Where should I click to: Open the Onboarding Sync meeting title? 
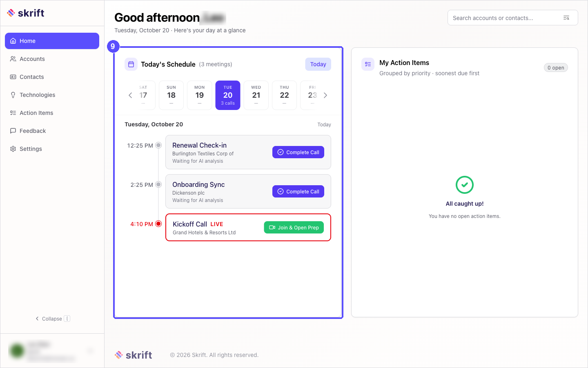tap(198, 184)
